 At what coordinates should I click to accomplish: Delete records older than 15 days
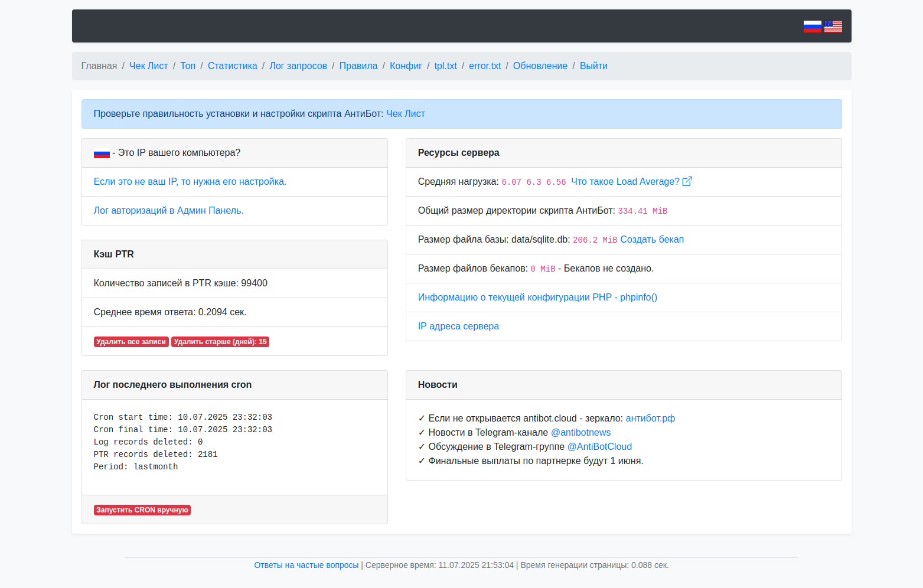(220, 341)
